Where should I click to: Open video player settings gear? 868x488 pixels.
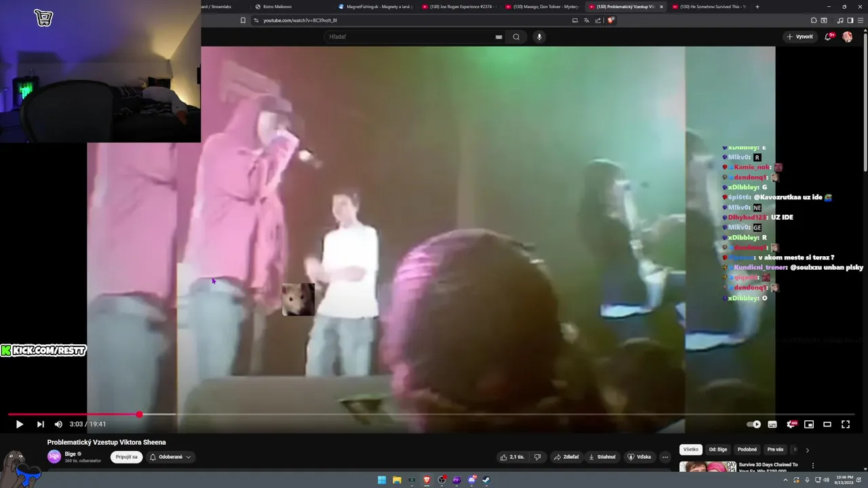point(791,424)
